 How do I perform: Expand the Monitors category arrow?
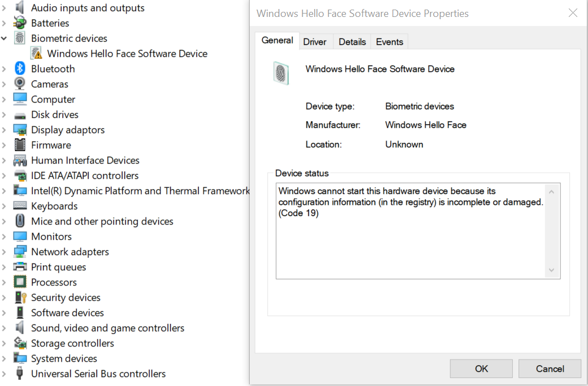(4, 236)
